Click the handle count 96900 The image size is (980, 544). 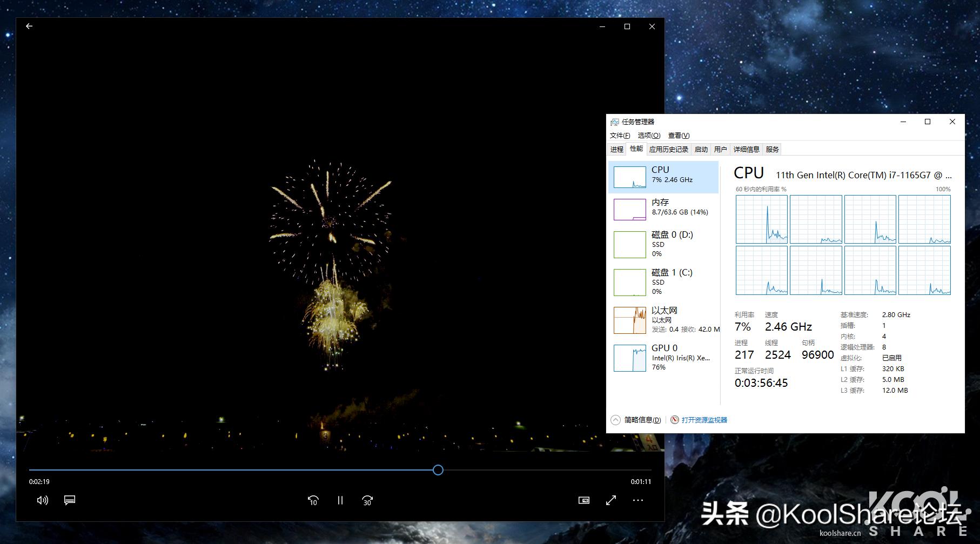(818, 355)
